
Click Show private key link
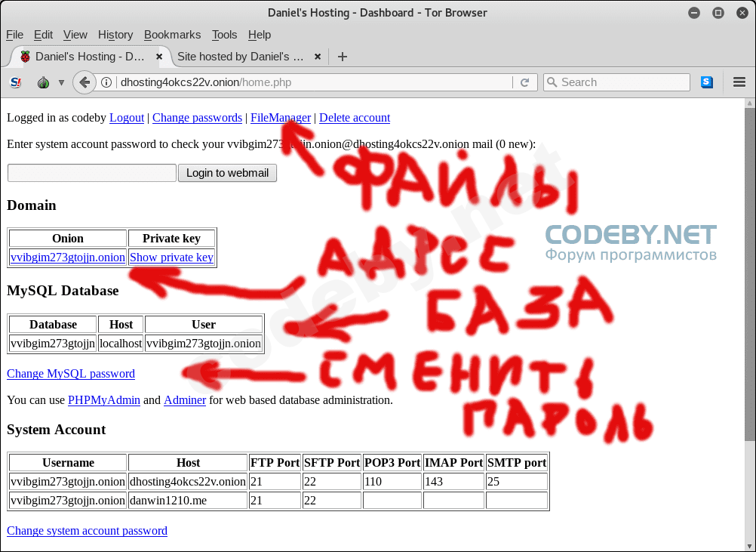[171, 257]
